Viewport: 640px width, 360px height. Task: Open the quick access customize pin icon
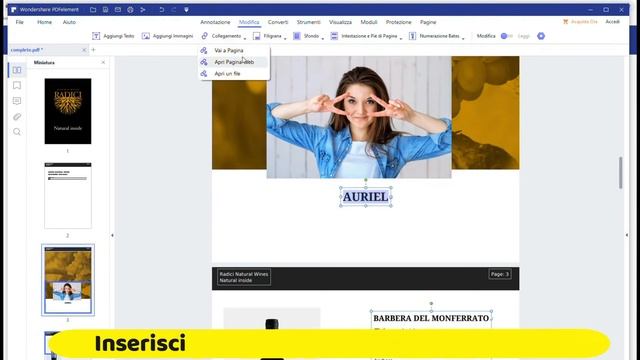186,9
